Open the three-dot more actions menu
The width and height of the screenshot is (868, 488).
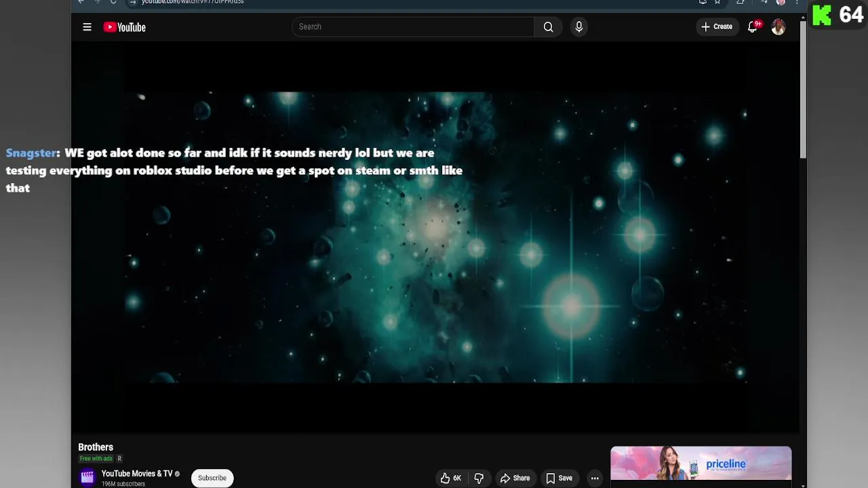pyautogui.click(x=595, y=478)
